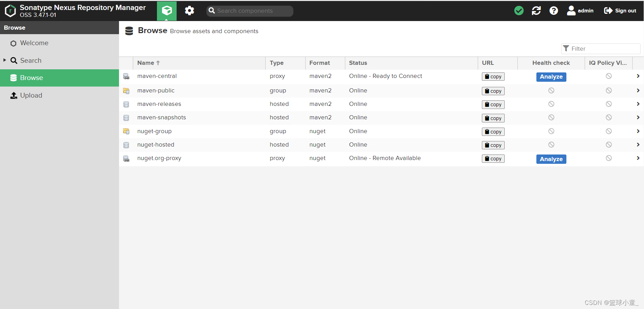Open the nuget-group repository name

(x=154, y=131)
